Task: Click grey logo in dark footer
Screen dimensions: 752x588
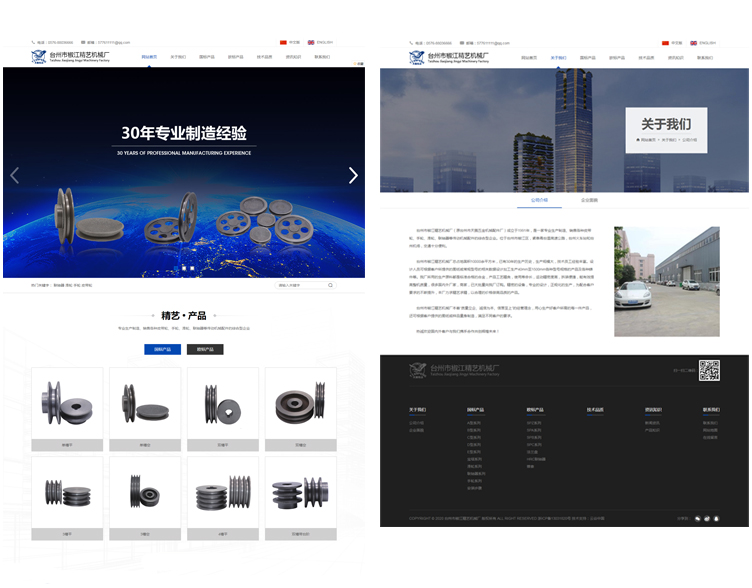Action: pyautogui.click(x=454, y=370)
